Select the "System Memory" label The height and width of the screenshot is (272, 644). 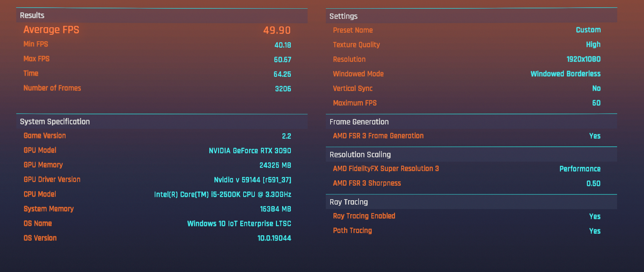[x=49, y=209]
